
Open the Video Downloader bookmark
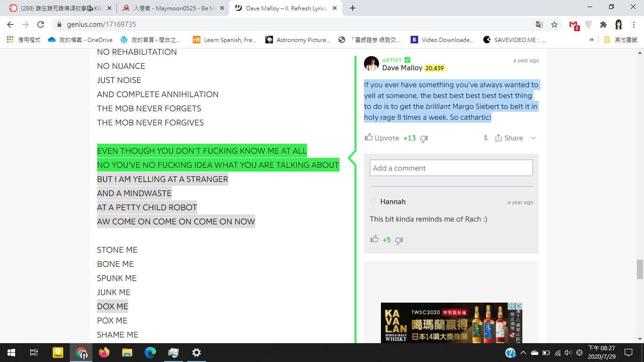point(442,40)
